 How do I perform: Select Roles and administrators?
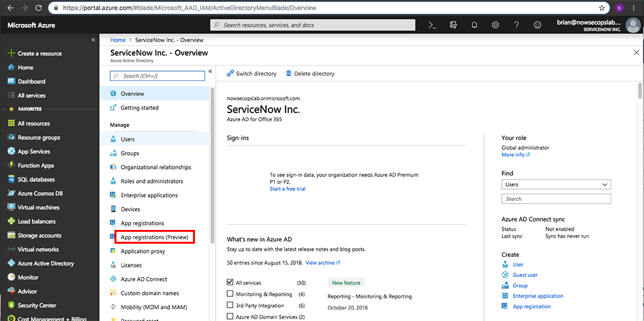(x=154, y=181)
